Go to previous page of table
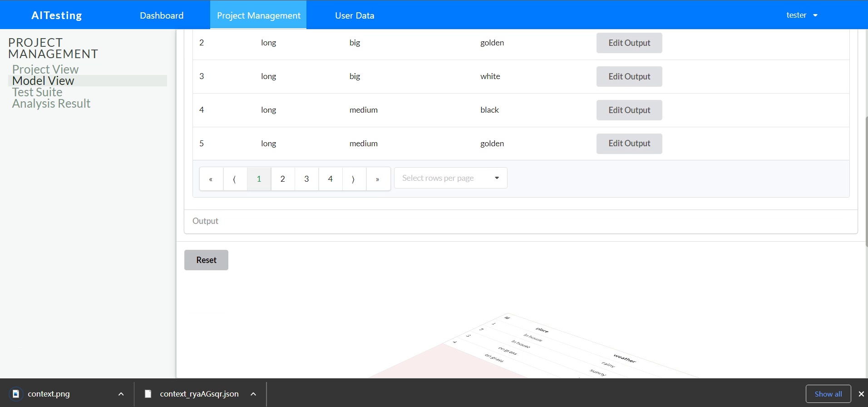The image size is (868, 407). pos(235,179)
